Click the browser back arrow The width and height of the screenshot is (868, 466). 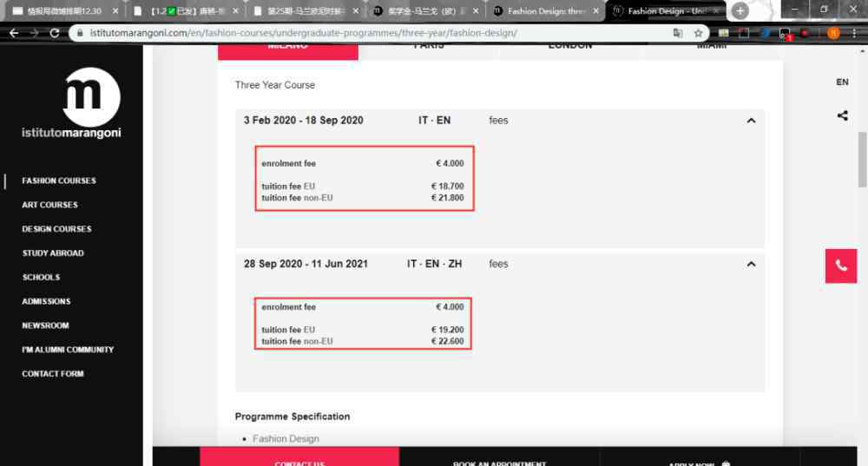(x=14, y=33)
